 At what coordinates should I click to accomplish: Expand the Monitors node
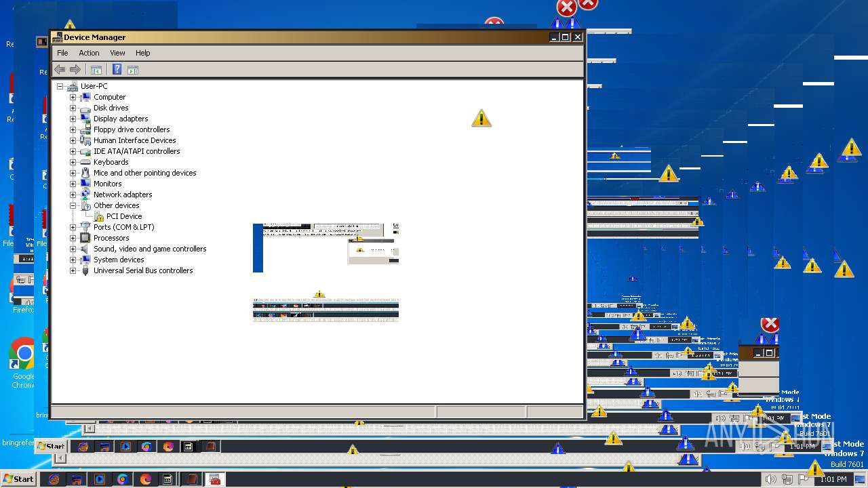point(73,184)
